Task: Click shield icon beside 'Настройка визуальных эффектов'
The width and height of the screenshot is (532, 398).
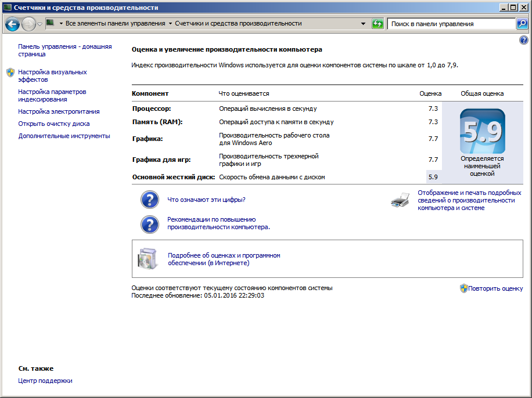Action: [10, 72]
